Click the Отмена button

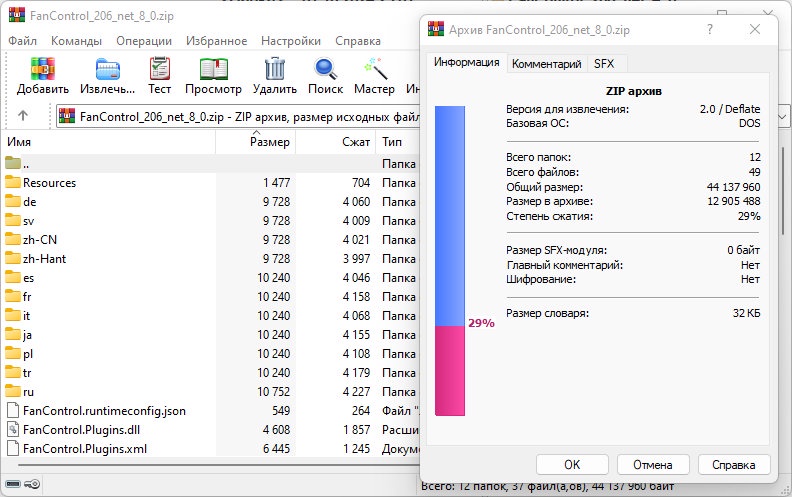652,465
